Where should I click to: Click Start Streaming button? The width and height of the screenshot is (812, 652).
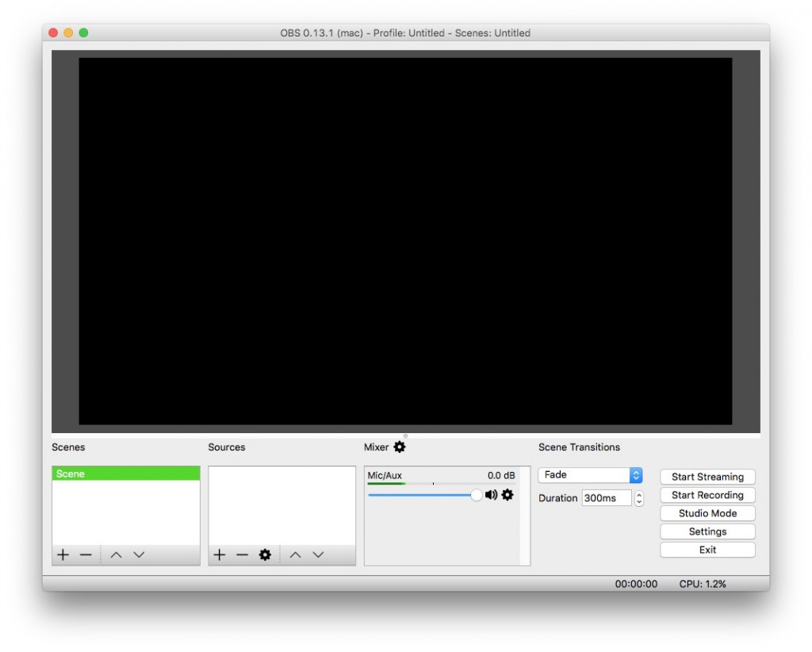(x=707, y=477)
